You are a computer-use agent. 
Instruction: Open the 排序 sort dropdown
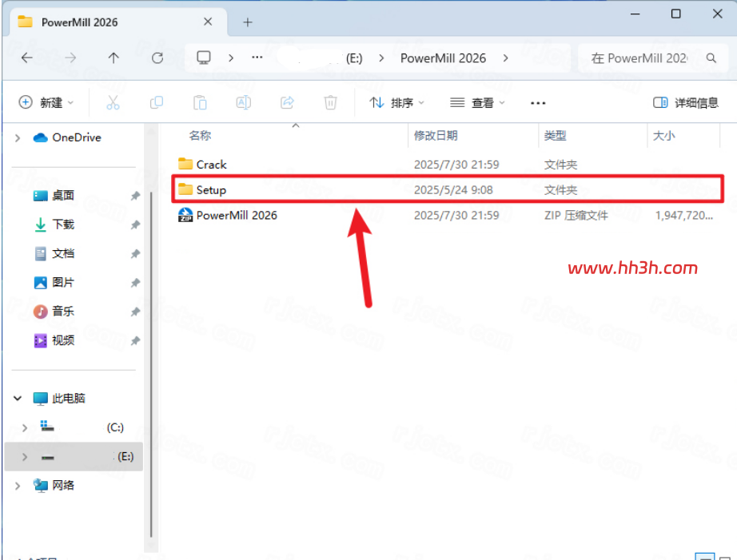tap(396, 102)
